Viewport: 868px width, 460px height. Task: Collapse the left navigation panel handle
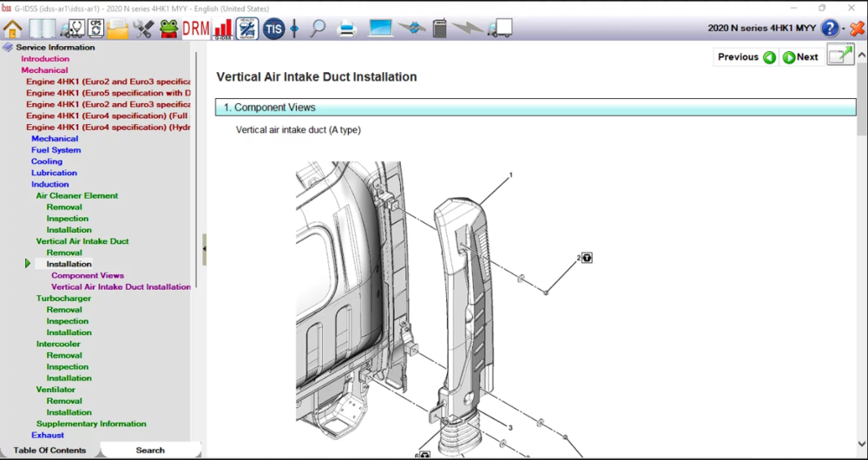(x=204, y=248)
